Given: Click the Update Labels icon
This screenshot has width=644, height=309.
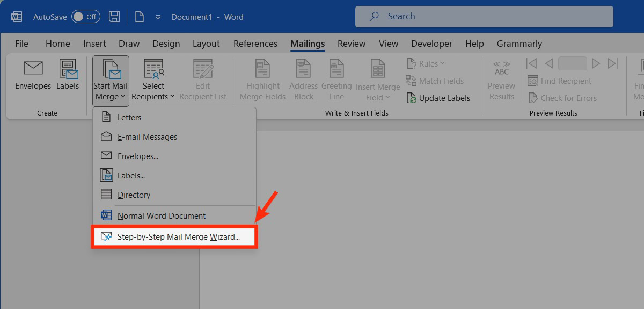Looking at the screenshot, I should (x=411, y=98).
